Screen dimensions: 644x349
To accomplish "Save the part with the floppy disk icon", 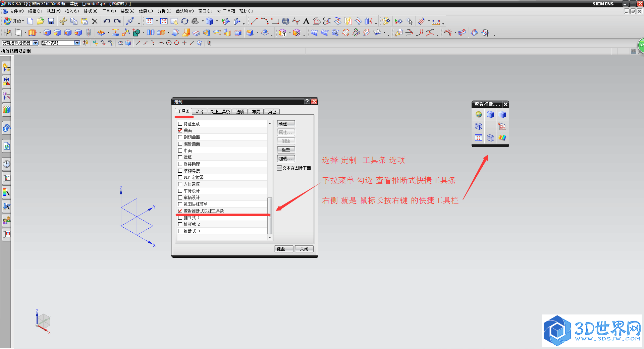I will [51, 21].
